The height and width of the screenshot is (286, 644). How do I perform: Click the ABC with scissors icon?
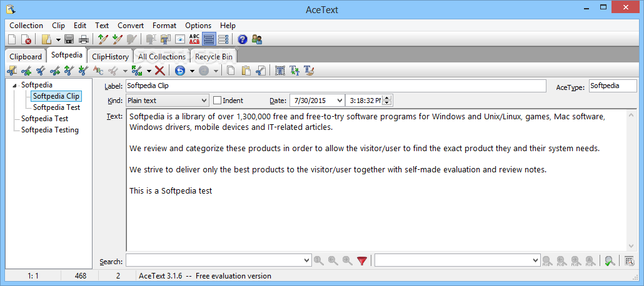[99, 71]
